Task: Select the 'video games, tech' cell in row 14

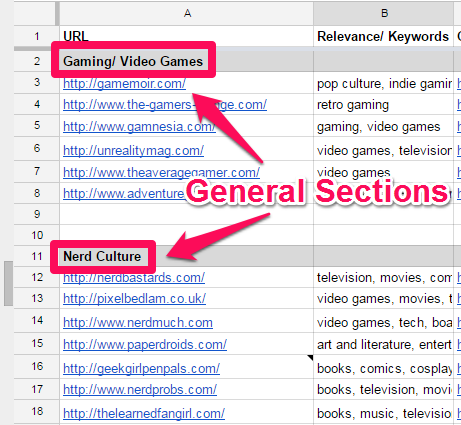Action: [383, 322]
